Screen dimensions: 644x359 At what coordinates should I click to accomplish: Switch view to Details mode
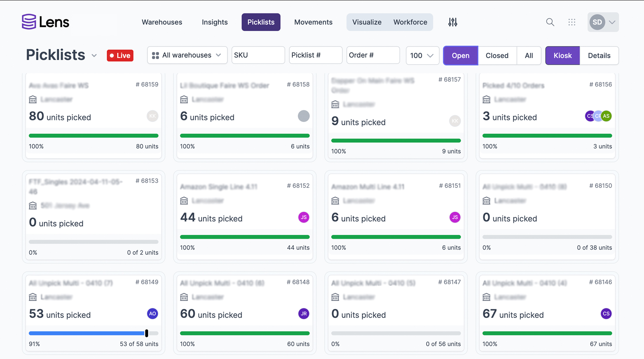click(599, 55)
